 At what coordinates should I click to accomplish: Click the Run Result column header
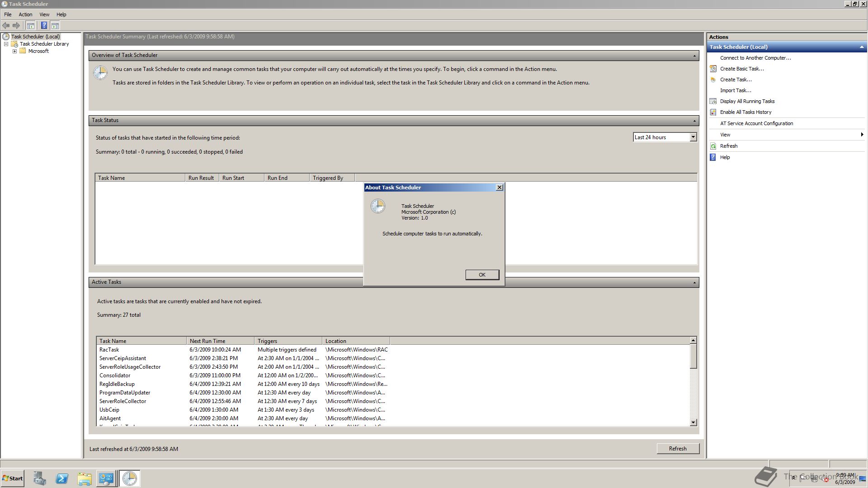pos(202,178)
